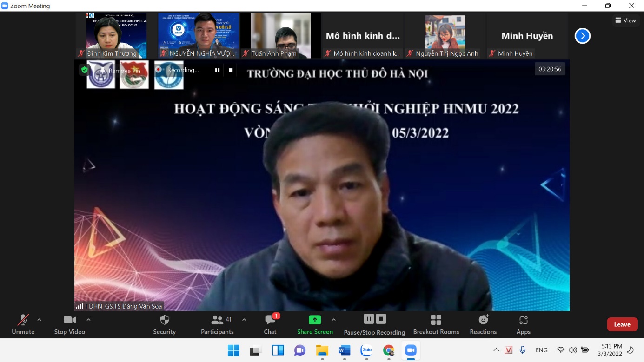Expand the Participants caret menu
The image size is (644, 362).
[244, 320]
